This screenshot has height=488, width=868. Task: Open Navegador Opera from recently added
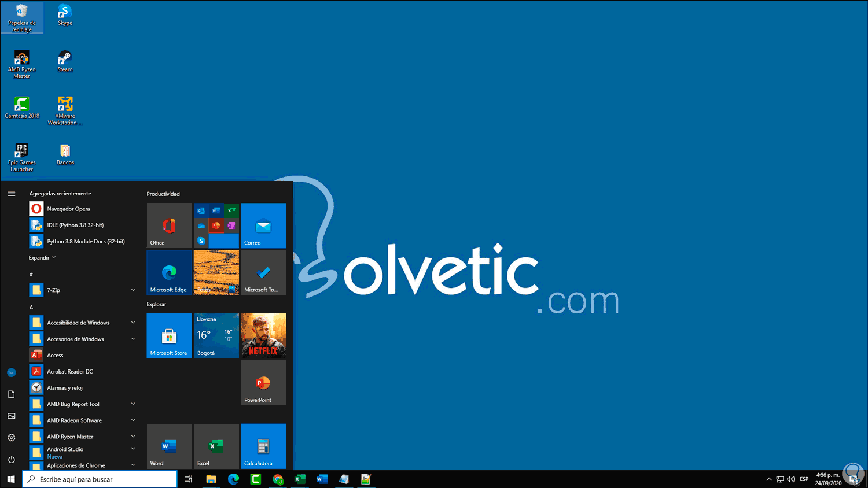[x=83, y=209]
